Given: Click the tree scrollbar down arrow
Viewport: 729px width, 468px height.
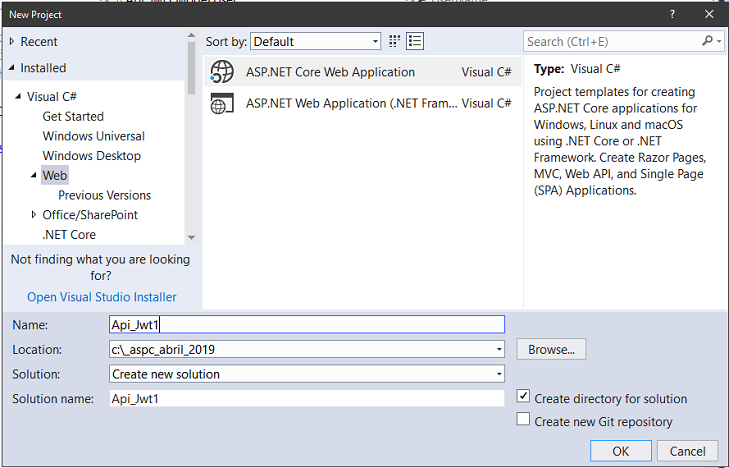Looking at the screenshot, I should [x=191, y=237].
